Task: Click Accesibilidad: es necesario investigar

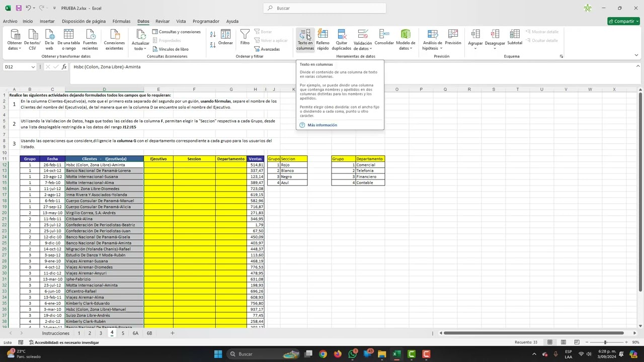Action: 64,342
